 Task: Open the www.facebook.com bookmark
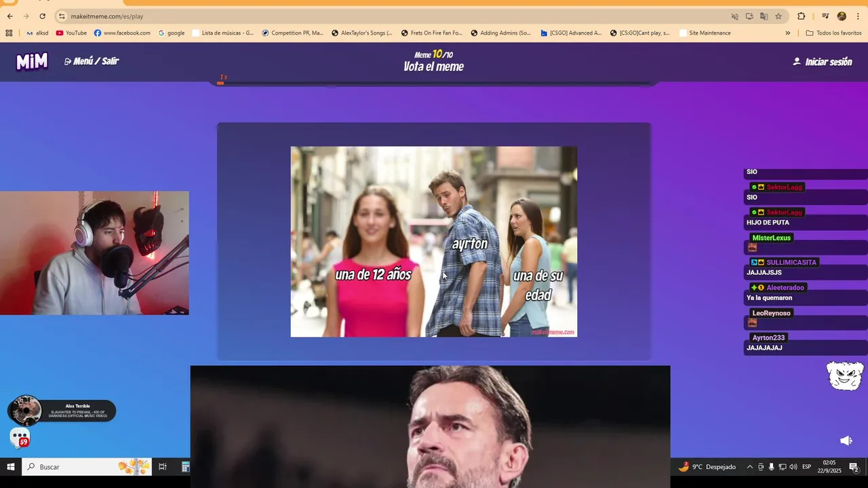(122, 33)
